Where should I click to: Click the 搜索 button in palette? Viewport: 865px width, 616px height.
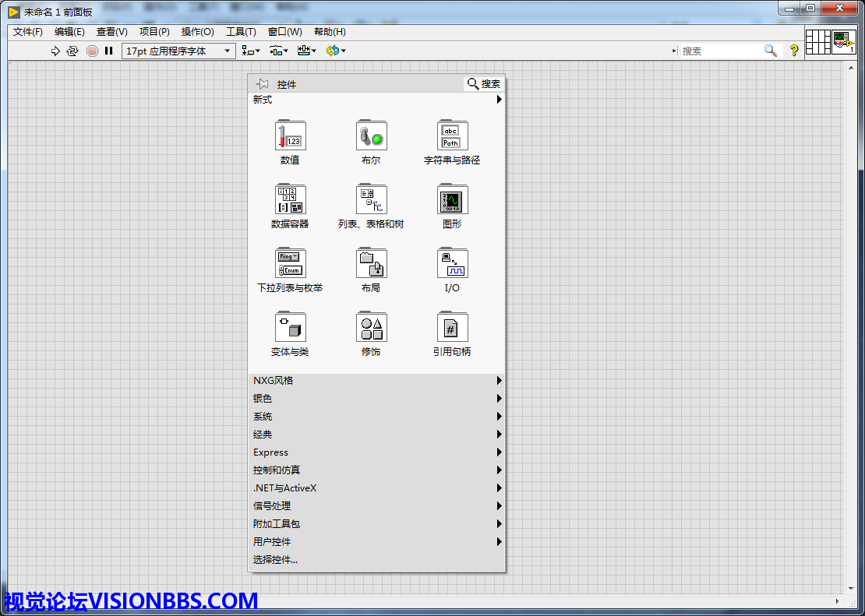pyautogui.click(x=484, y=84)
